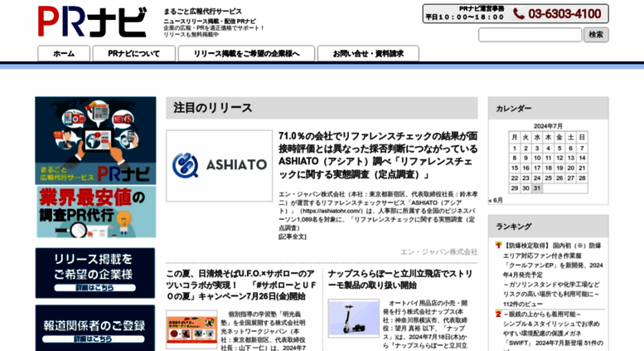This screenshot has width=644, height=351.
Task: Click the エン・ジャパン株式会社 company link
Action: pyautogui.click(x=439, y=251)
